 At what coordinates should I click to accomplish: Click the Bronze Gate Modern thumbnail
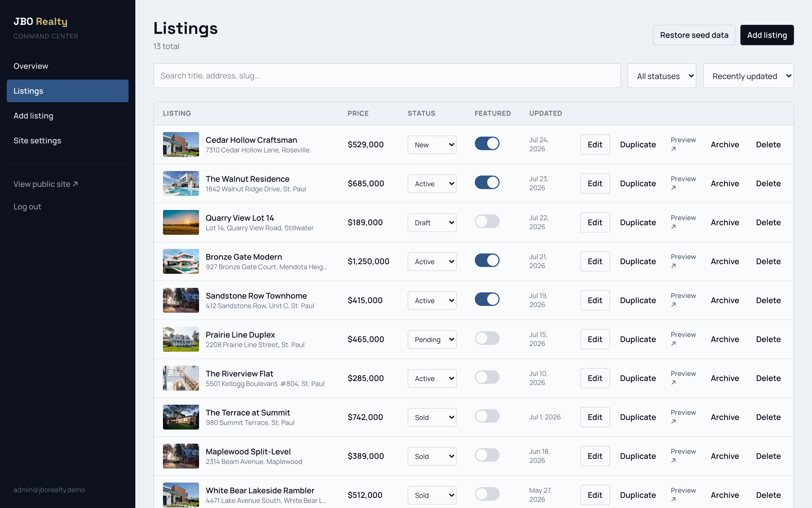(x=181, y=261)
